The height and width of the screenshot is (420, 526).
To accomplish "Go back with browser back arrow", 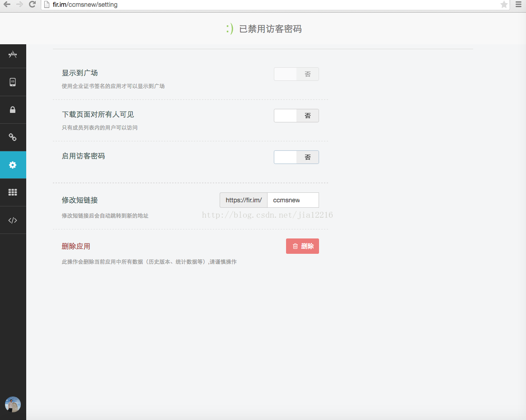I will click(7, 5).
